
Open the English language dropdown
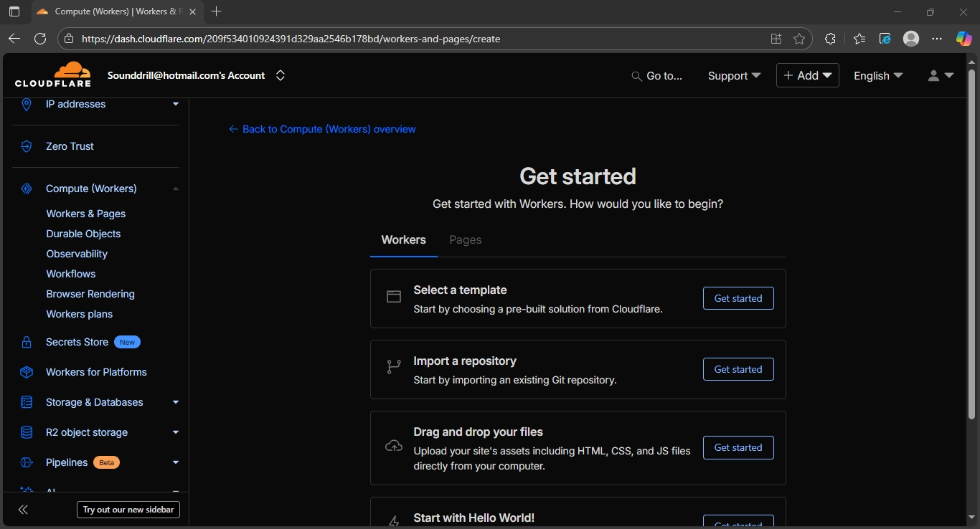pyautogui.click(x=877, y=75)
